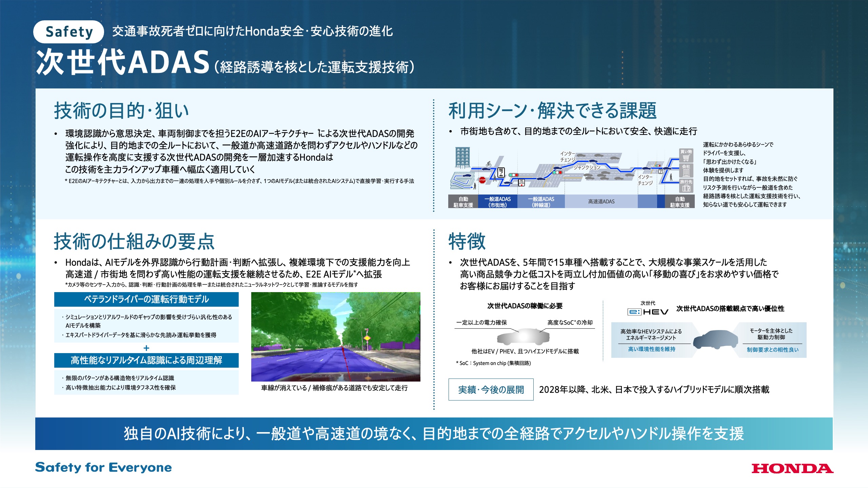The height and width of the screenshot is (488, 868).
Task: Click the red HONDA logo
Action: click(x=792, y=468)
